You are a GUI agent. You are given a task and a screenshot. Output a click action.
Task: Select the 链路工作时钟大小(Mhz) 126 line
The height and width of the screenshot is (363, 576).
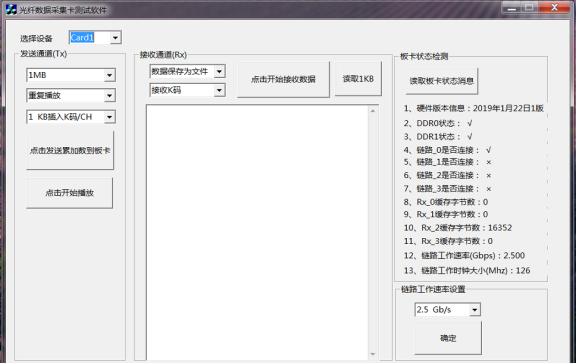point(467,270)
